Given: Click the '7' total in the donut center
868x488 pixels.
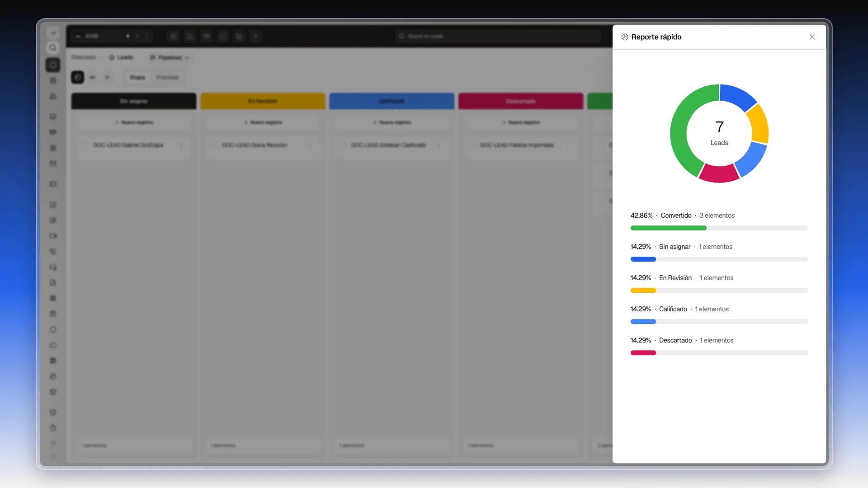Looking at the screenshot, I should pyautogui.click(x=719, y=127).
